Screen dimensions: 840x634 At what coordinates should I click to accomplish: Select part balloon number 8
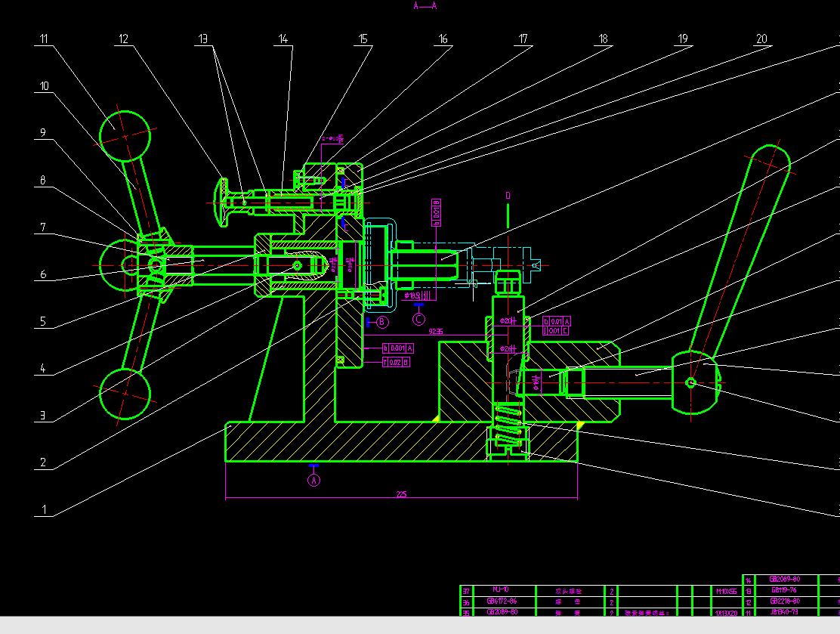[x=43, y=180]
